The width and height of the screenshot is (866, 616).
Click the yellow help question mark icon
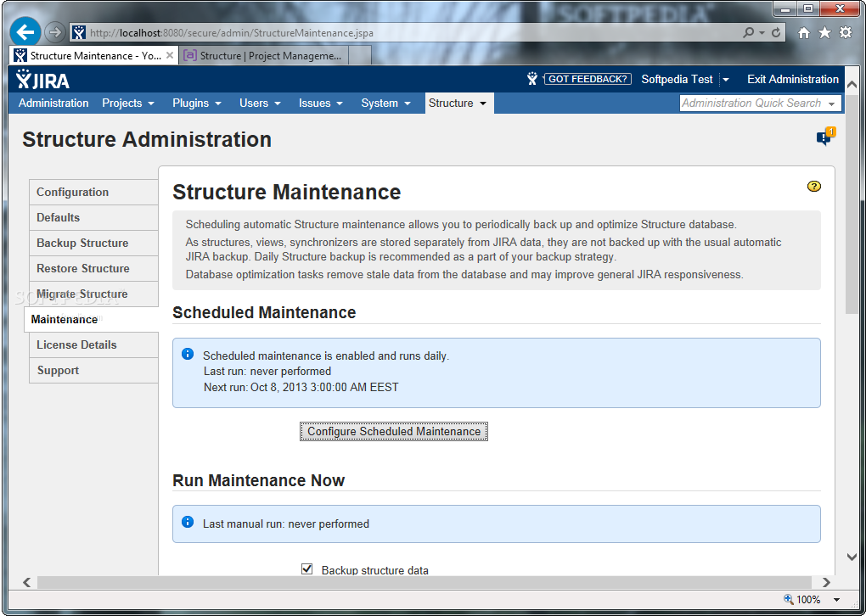click(813, 186)
